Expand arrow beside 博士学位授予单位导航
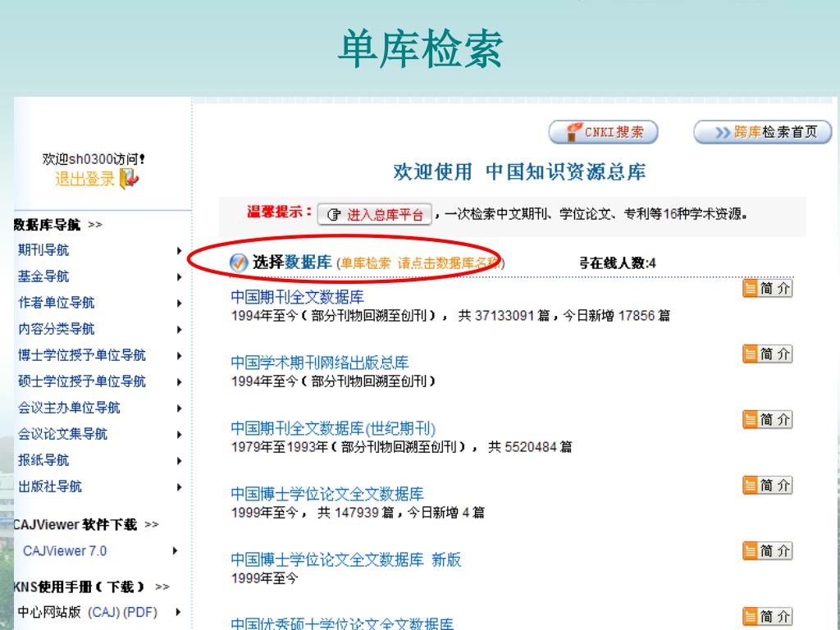The width and height of the screenshot is (840, 630). tap(180, 356)
